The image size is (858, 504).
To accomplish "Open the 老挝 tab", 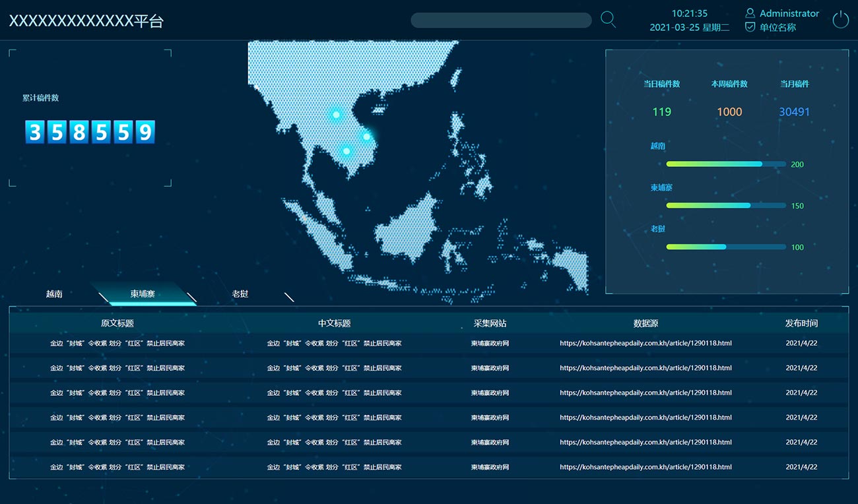I will pyautogui.click(x=240, y=294).
